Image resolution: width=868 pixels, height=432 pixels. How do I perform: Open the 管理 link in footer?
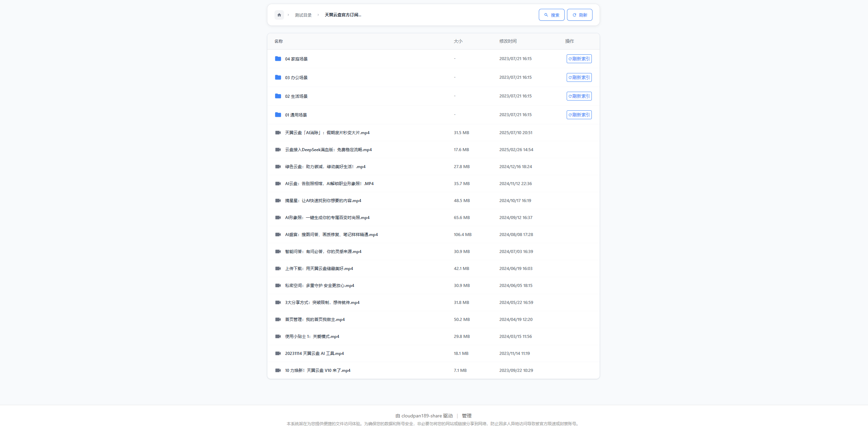pyautogui.click(x=466, y=416)
